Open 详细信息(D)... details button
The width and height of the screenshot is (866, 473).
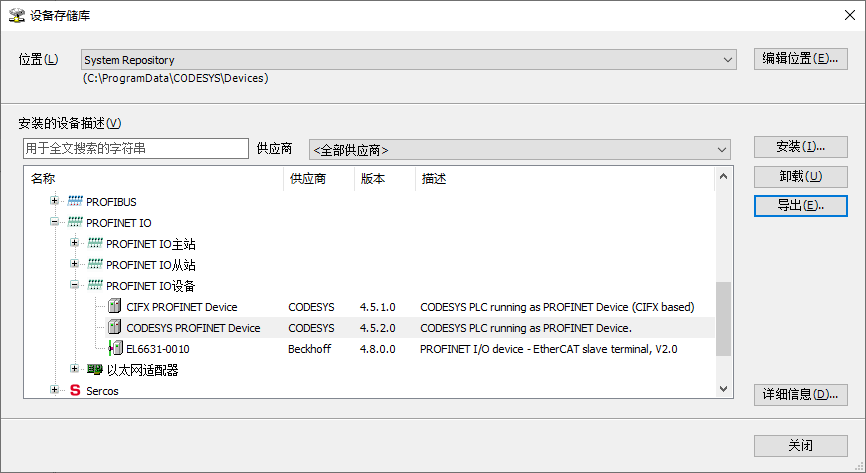[x=801, y=395]
